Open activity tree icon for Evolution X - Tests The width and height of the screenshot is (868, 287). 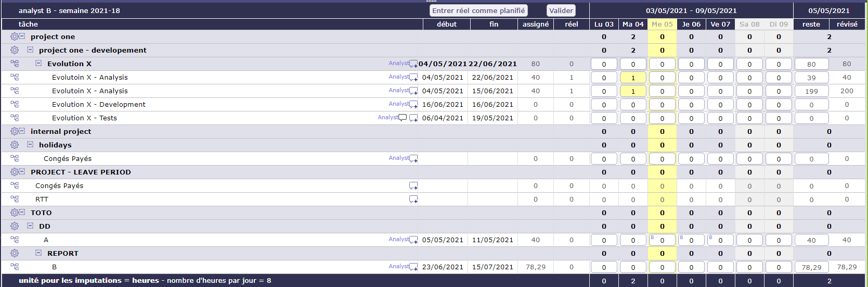[15, 118]
